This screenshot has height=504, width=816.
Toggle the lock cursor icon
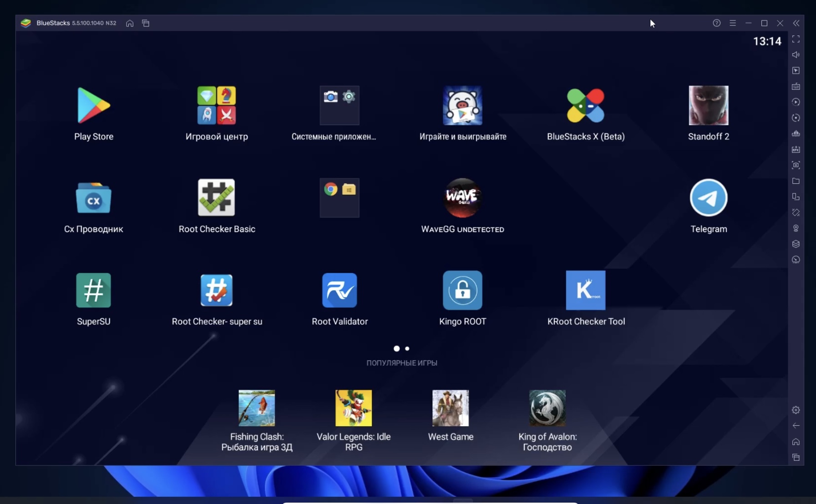coord(796,71)
